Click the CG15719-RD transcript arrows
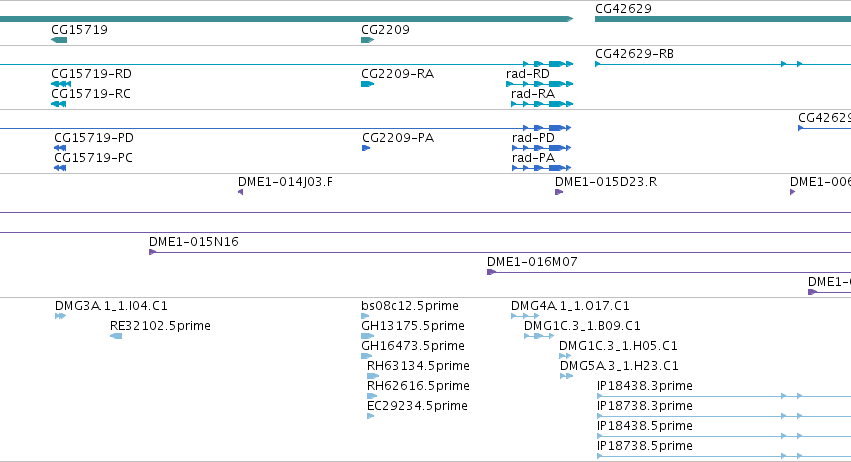851x462 pixels. point(61,84)
